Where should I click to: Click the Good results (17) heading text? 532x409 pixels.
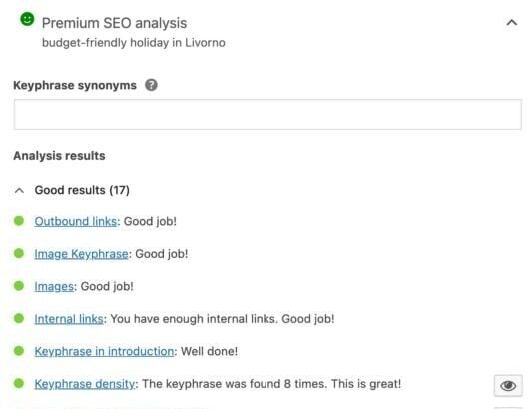coord(82,190)
